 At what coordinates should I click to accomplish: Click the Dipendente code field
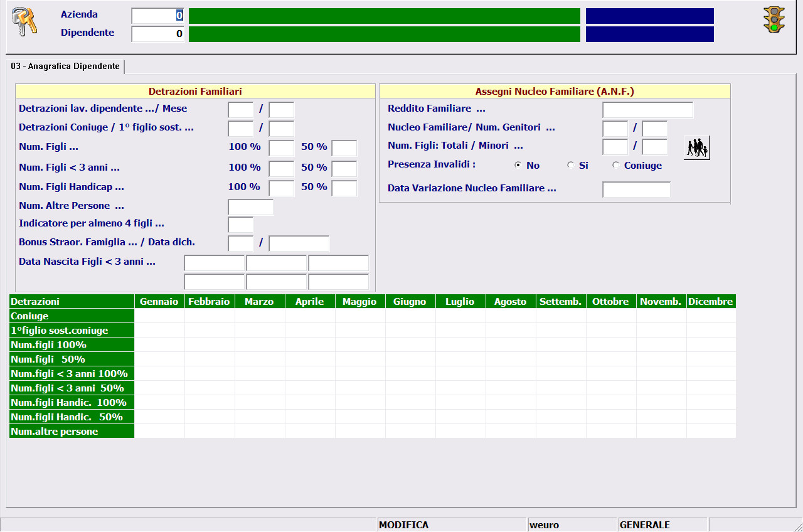coord(157,34)
